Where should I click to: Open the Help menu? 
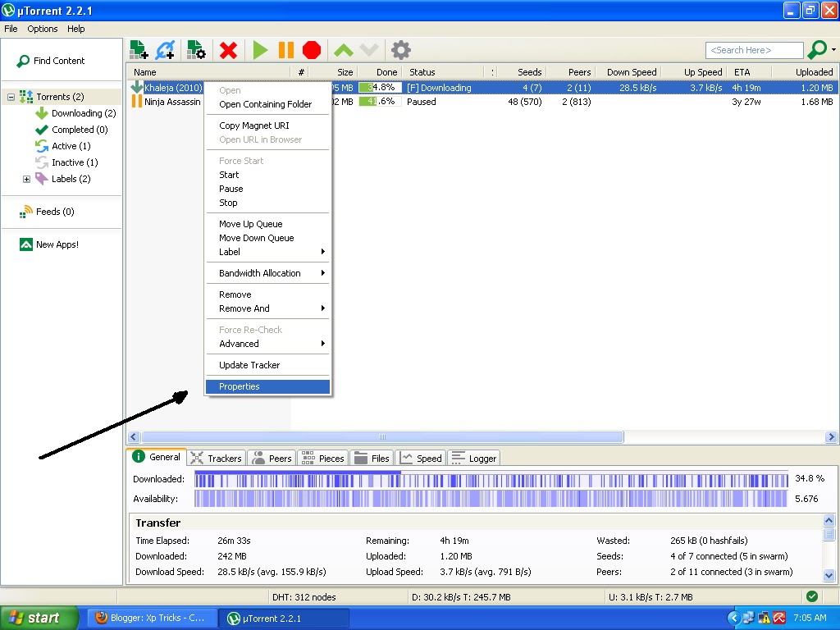pos(76,29)
